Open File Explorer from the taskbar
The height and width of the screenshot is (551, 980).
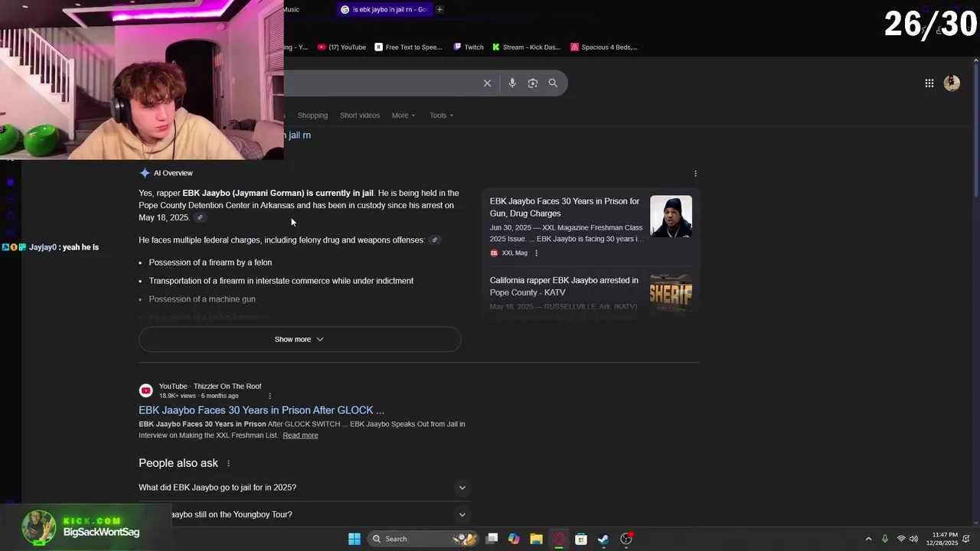pos(536,539)
